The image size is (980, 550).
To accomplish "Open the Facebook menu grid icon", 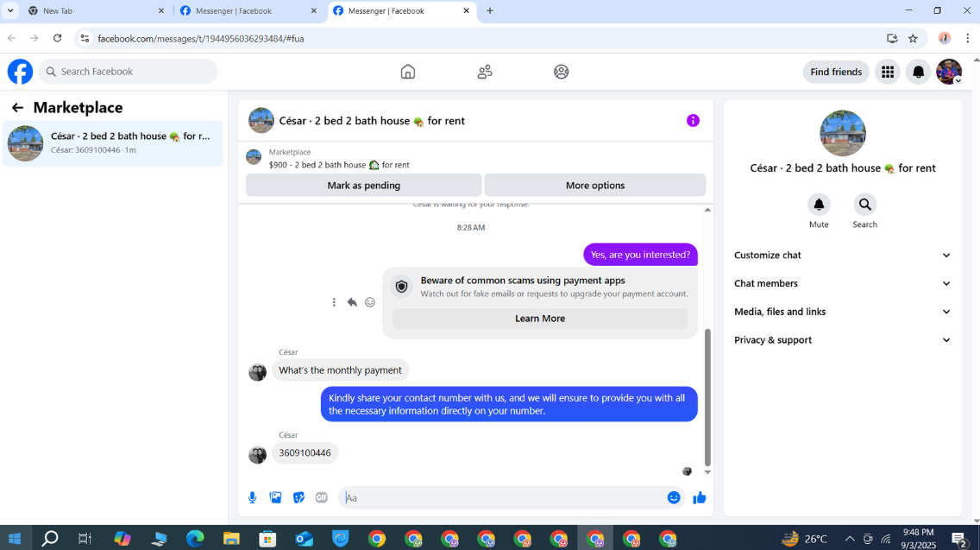I will (x=888, y=72).
